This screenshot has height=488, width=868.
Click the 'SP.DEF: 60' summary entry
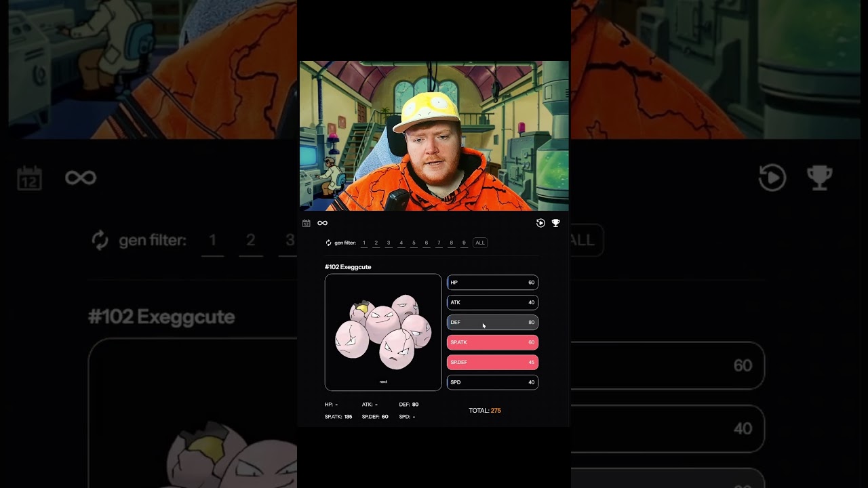[375, 417]
